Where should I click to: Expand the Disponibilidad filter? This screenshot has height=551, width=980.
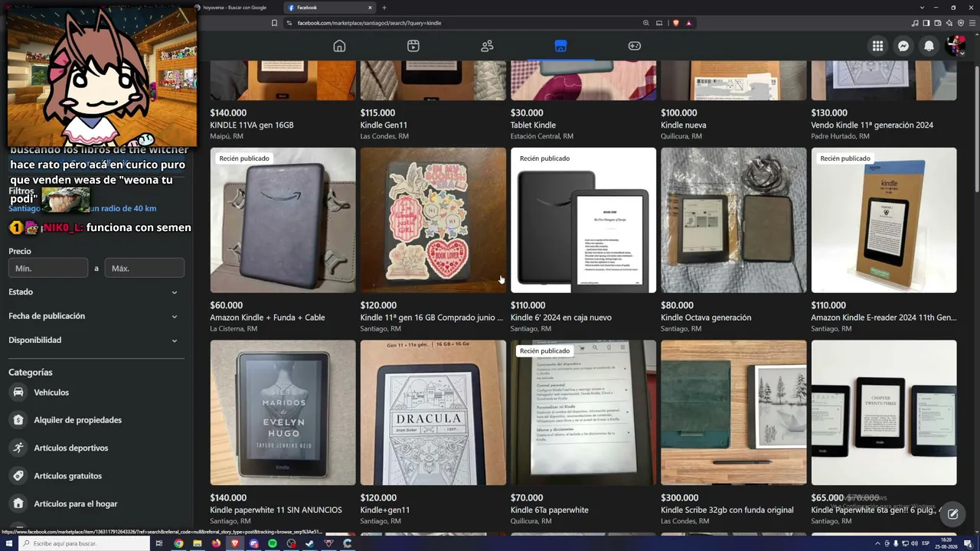[x=96, y=340]
